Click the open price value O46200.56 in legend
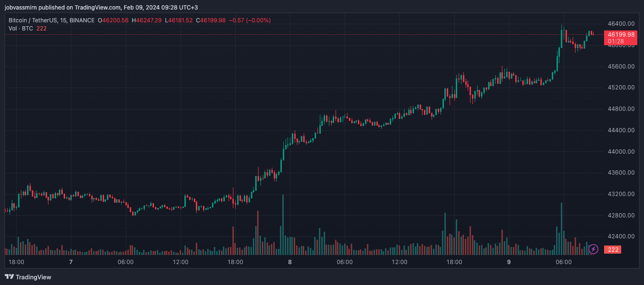 113,20
